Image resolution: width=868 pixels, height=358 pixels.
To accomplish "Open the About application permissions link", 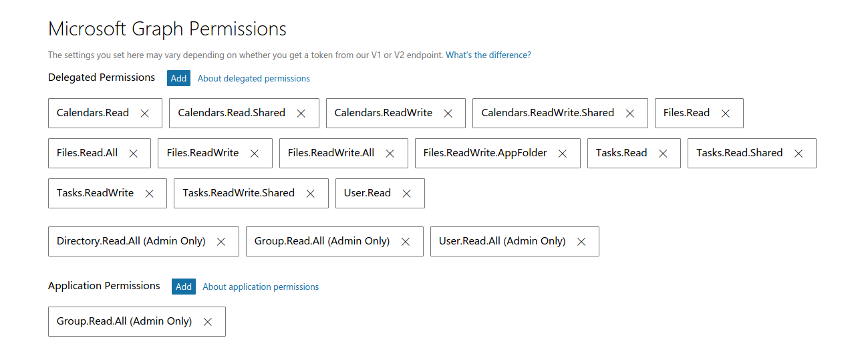I will [261, 287].
